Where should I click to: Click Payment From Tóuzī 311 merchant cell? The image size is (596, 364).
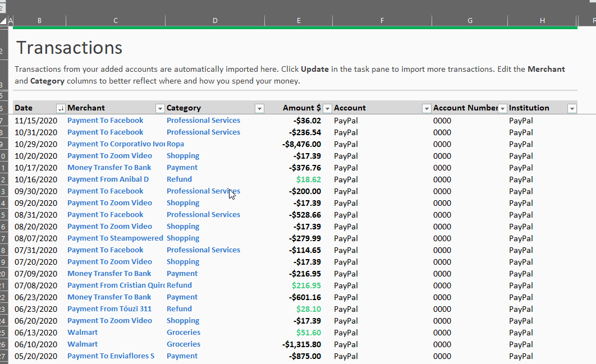(109, 309)
